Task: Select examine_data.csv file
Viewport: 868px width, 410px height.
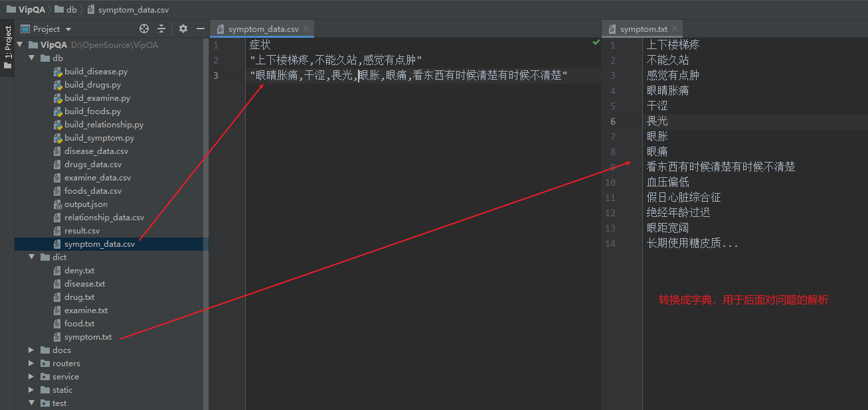Action: [x=98, y=178]
